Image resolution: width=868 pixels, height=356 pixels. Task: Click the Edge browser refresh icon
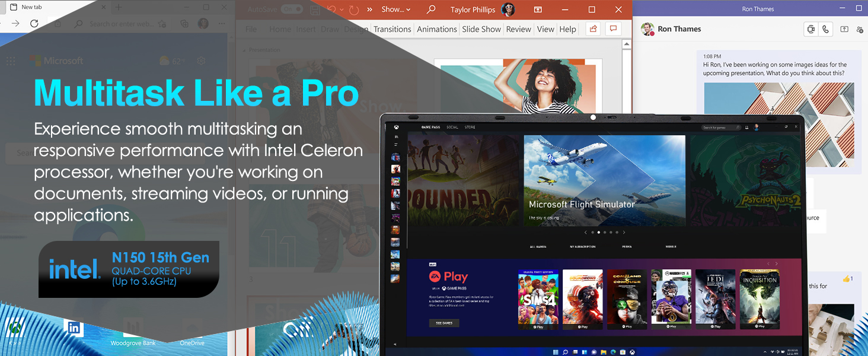click(34, 24)
